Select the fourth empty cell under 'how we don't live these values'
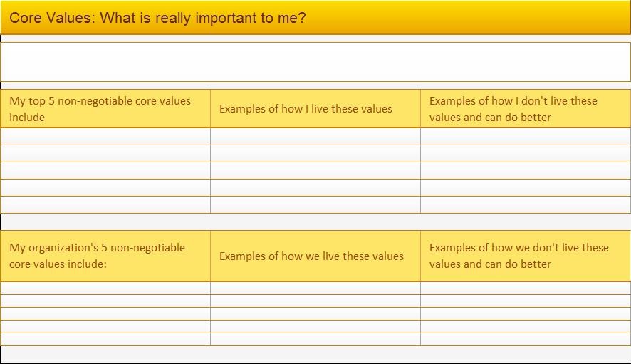Viewport: 631px width, 364px height. click(x=526, y=327)
